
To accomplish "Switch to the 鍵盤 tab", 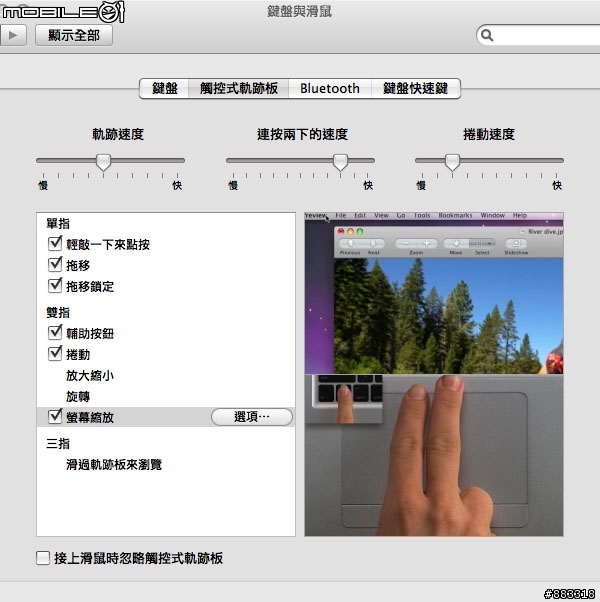I will [x=164, y=88].
